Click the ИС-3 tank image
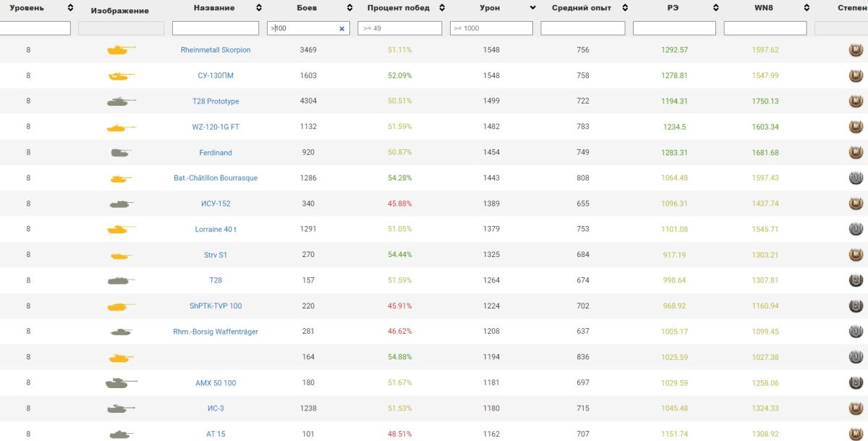The height and width of the screenshot is (441, 868). pyautogui.click(x=121, y=408)
